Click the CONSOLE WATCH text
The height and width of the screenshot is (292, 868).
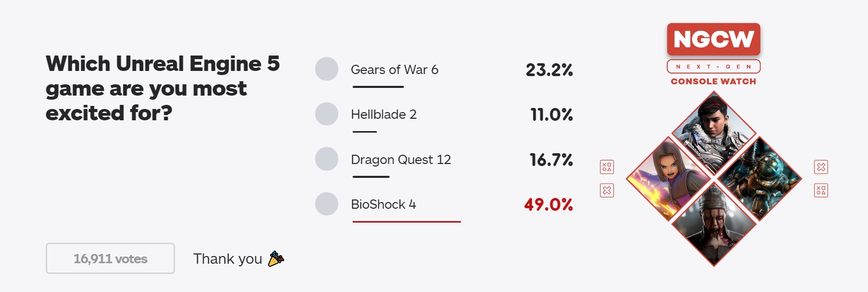tap(713, 81)
